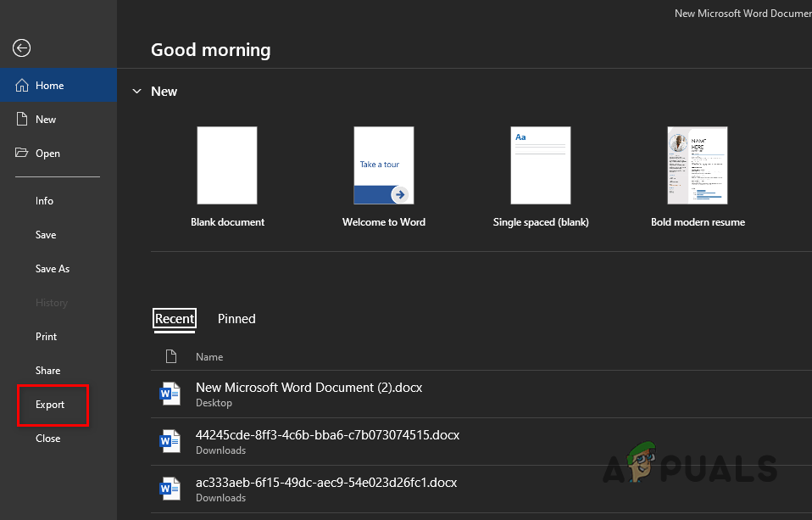Collapse the New templates section
Screen dimensions: 812x520
coord(136,91)
